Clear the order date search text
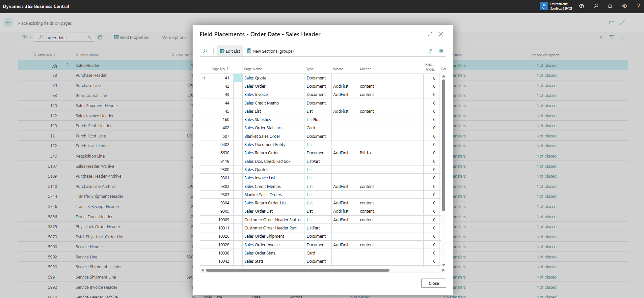Screen dimensions: 644x298 coord(89,37)
